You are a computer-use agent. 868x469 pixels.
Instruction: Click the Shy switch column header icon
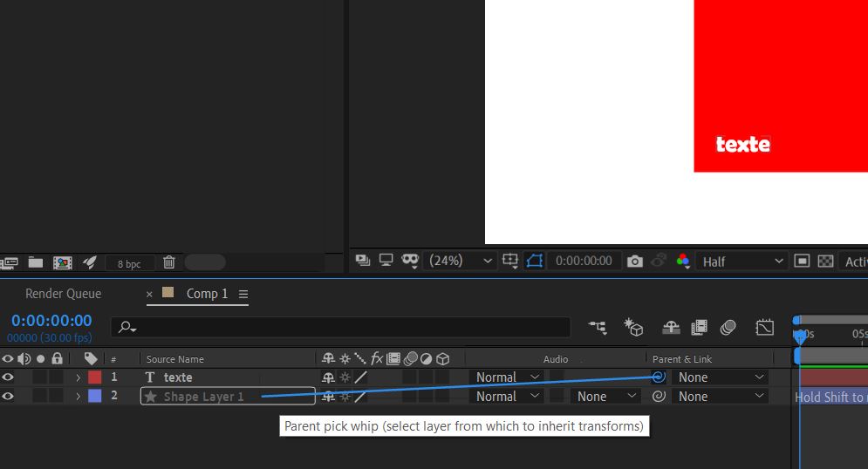tap(328, 359)
